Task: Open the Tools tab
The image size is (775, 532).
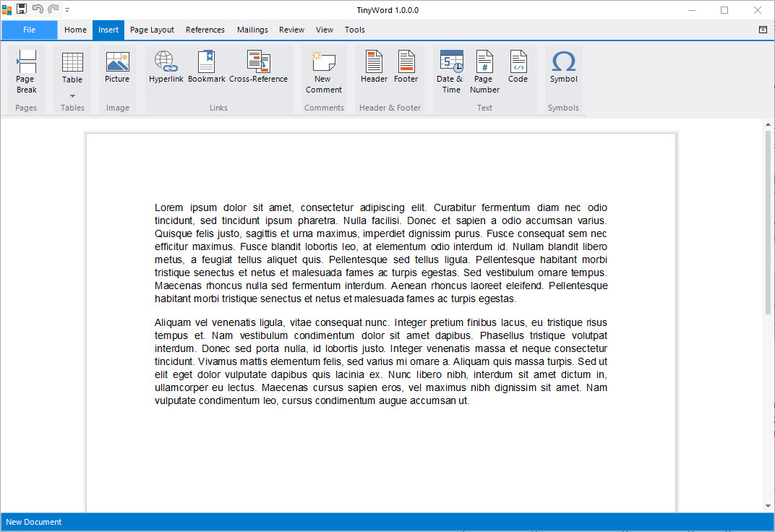Action: pyautogui.click(x=354, y=30)
